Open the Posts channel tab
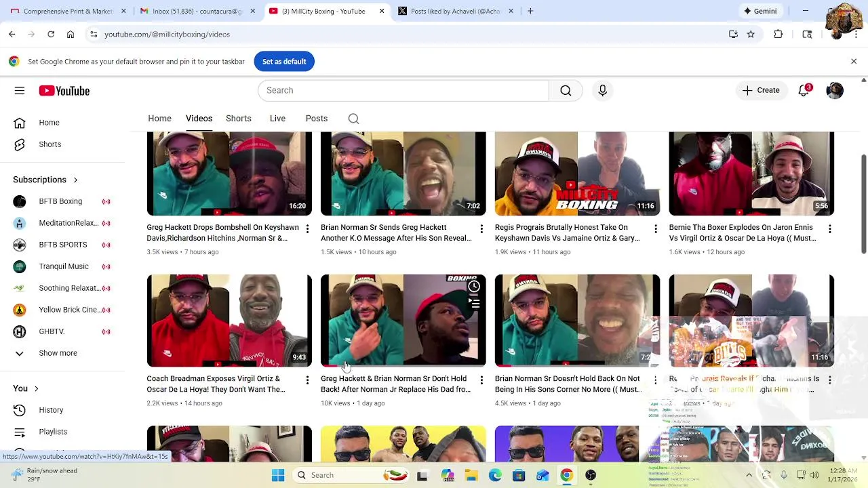The height and width of the screenshot is (488, 868). point(317,119)
